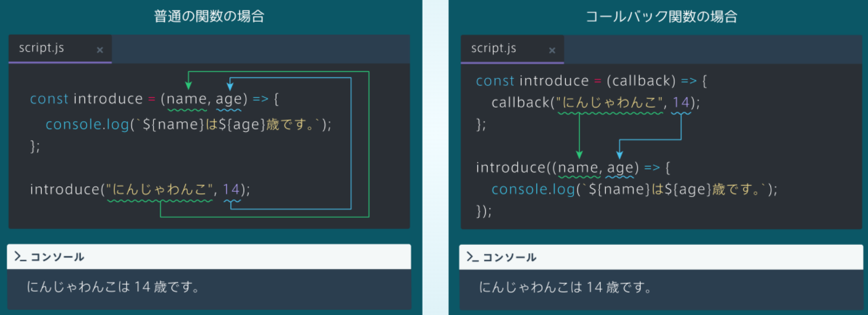Click the コールバック関数の場合 heading

[661, 16]
